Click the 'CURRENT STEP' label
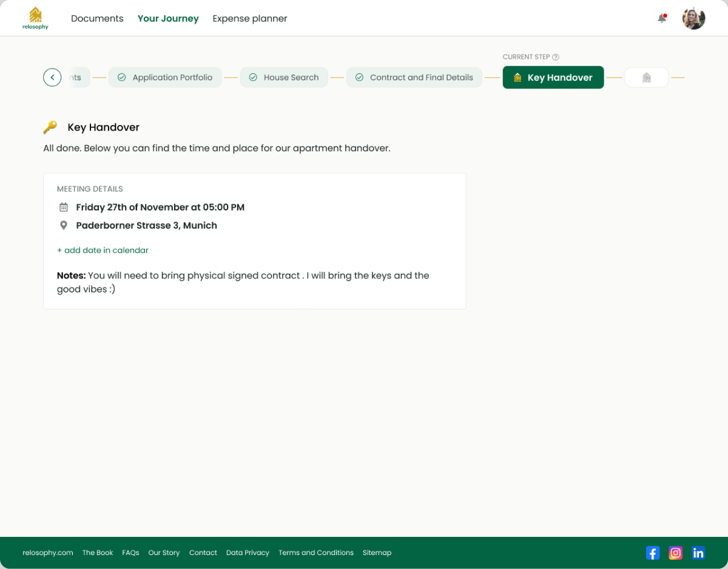The width and height of the screenshot is (728, 569). point(526,57)
